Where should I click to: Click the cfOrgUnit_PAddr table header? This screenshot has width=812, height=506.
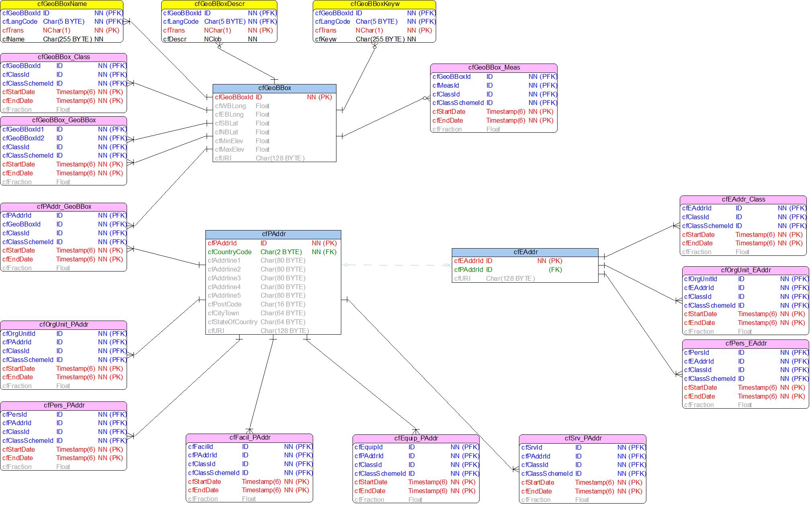tap(64, 325)
